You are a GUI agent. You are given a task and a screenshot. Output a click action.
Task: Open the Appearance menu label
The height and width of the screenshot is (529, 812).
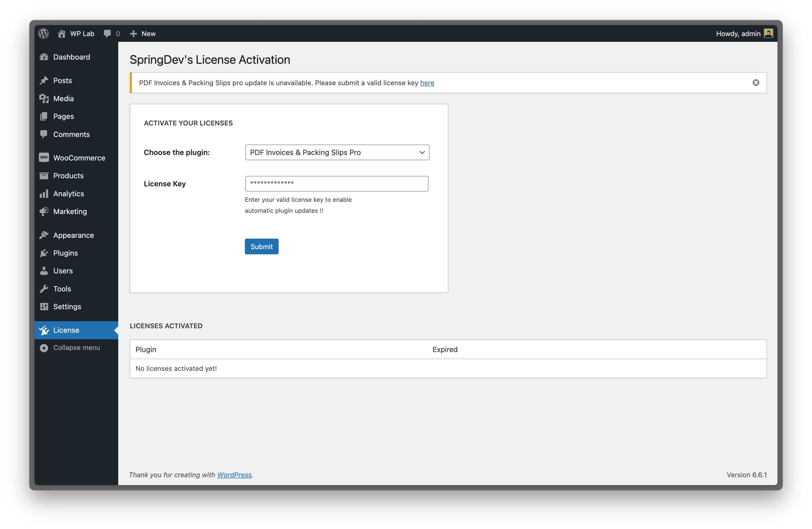tap(73, 235)
